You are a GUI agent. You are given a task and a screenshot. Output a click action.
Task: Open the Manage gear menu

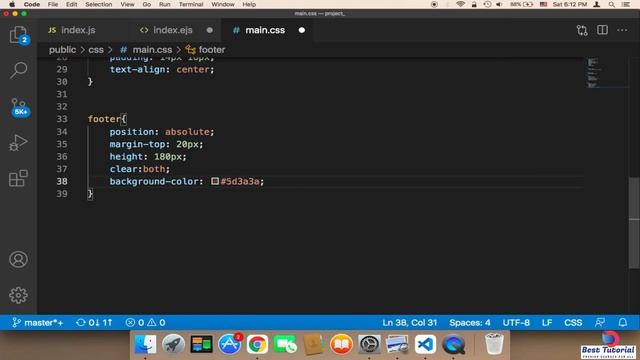pyautogui.click(x=18, y=295)
